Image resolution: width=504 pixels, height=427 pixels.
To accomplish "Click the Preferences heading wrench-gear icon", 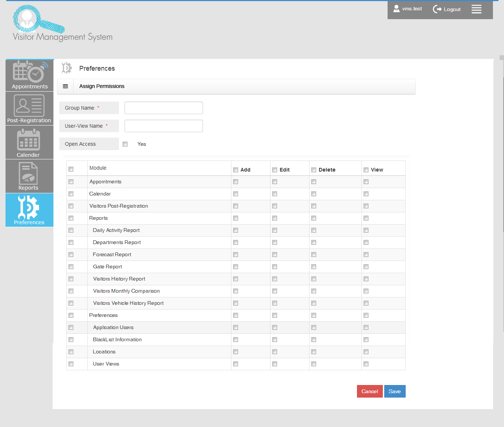I will [x=67, y=68].
